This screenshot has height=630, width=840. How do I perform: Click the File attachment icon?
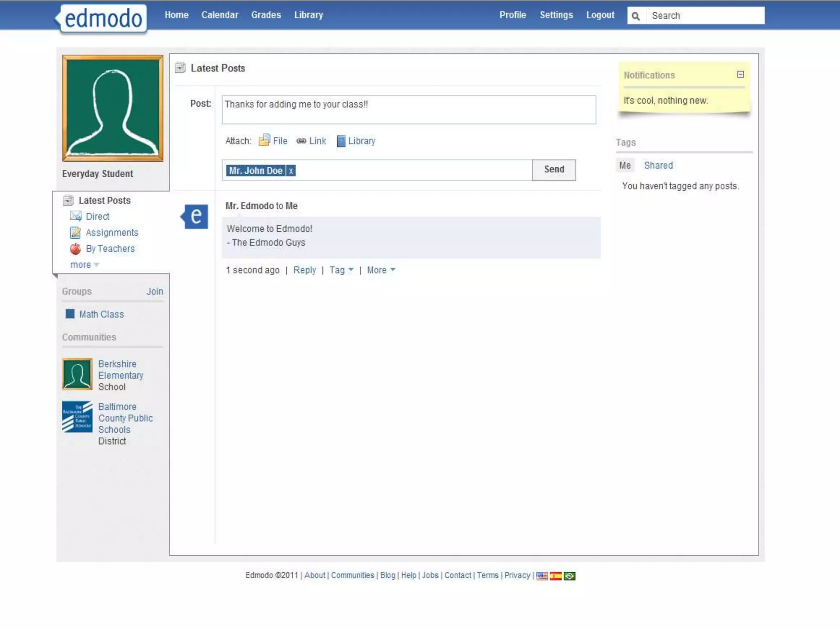pos(264,141)
